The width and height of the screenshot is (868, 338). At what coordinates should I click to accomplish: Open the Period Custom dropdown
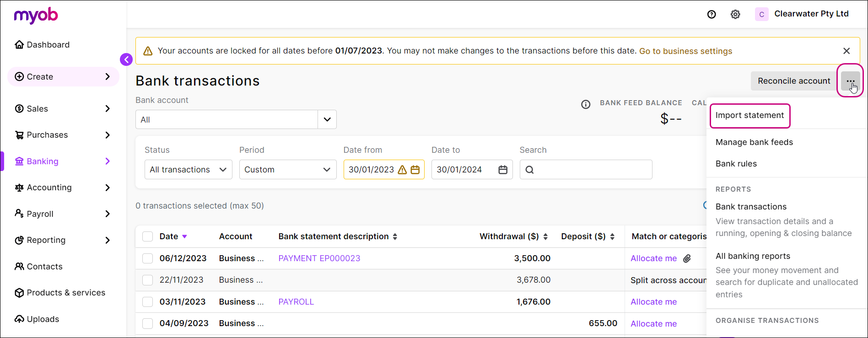point(288,170)
